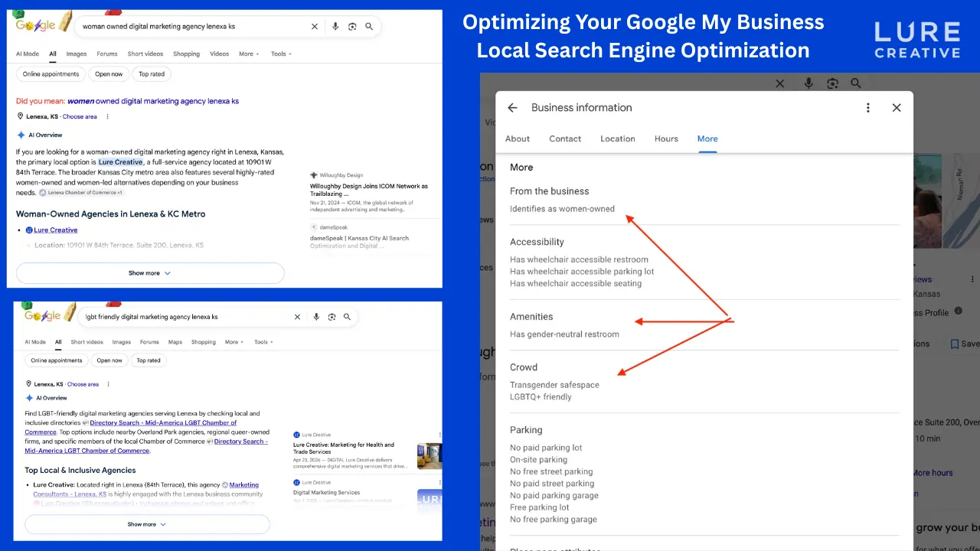Click 'Choose area' in the 'lgbt friendly' results
This screenshot has width=980, height=551.
(83, 384)
